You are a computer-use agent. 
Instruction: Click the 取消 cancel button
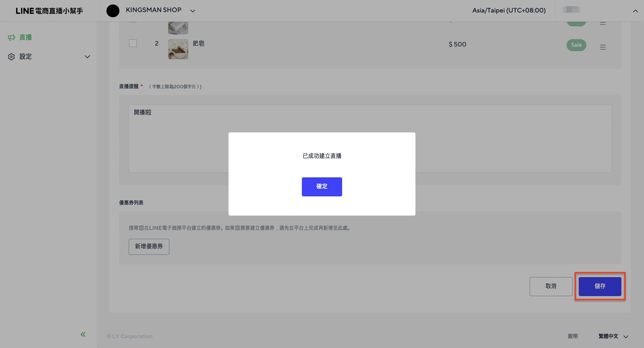551,286
